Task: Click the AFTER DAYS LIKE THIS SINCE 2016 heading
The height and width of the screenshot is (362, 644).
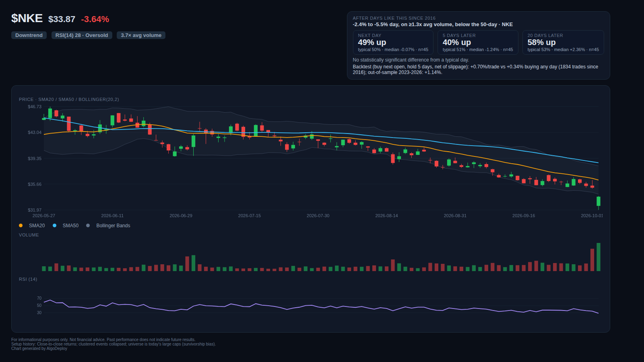Action: 394,18
